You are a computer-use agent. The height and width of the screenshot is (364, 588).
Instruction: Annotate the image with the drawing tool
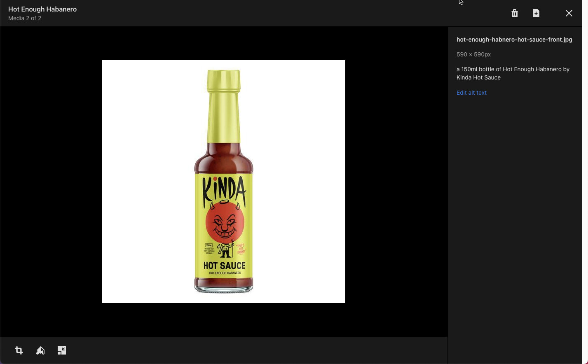(x=40, y=350)
